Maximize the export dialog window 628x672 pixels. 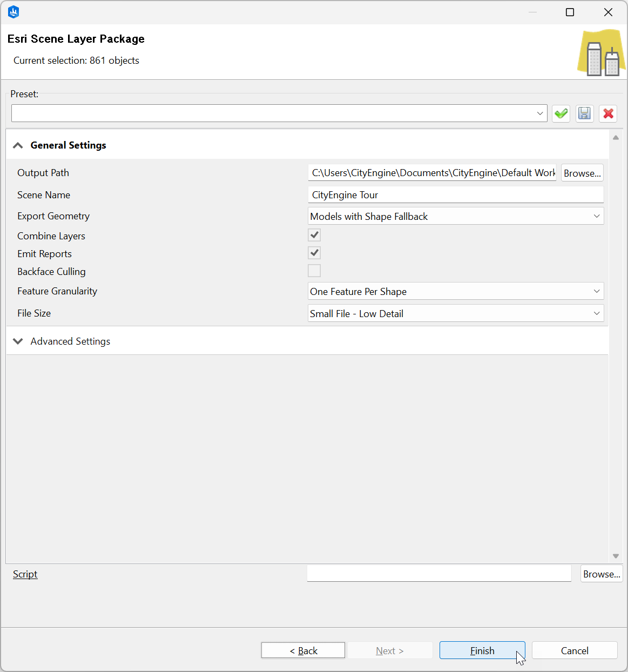[570, 12]
